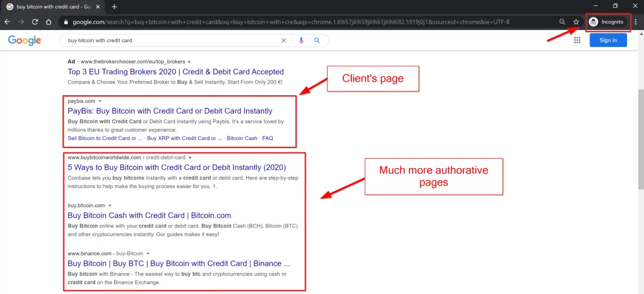Open Chrome three-dot menu
644x294 pixels.
pos(636,22)
